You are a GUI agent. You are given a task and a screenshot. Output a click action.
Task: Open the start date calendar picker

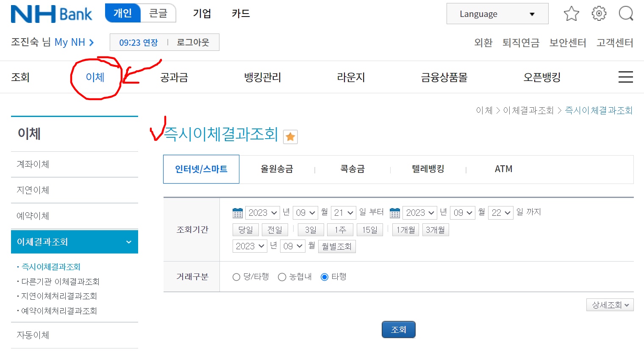point(238,212)
